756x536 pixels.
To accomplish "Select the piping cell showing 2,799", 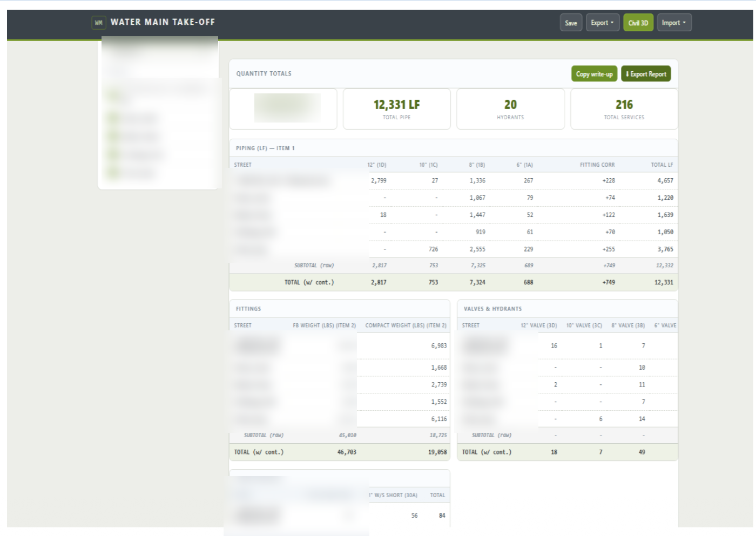I will (379, 181).
